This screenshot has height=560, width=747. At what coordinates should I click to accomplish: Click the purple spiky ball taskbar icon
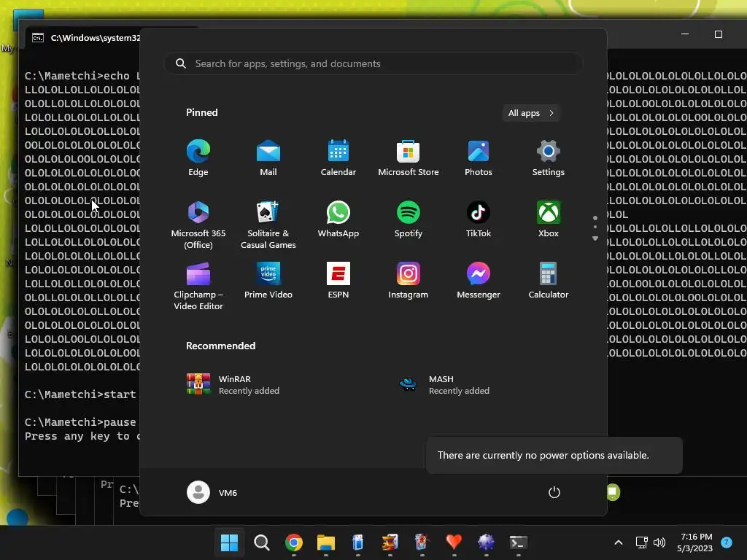(486, 542)
